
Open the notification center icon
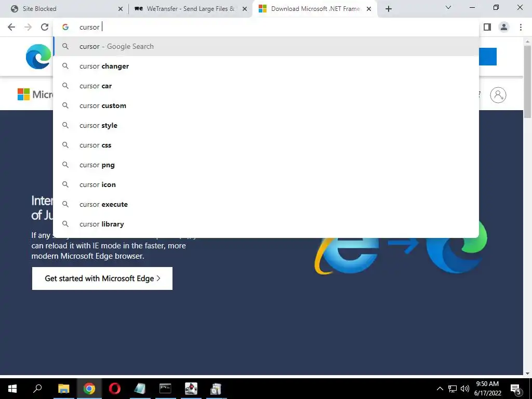[516, 389]
